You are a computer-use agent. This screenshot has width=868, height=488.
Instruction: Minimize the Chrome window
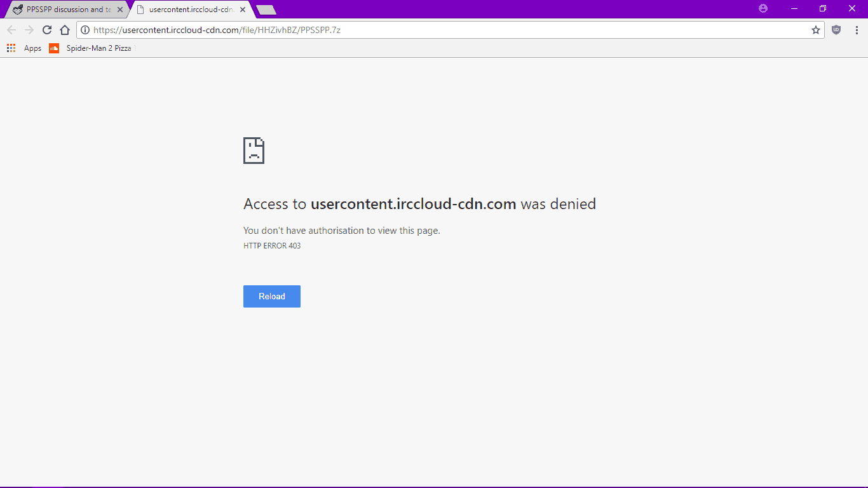coord(794,8)
